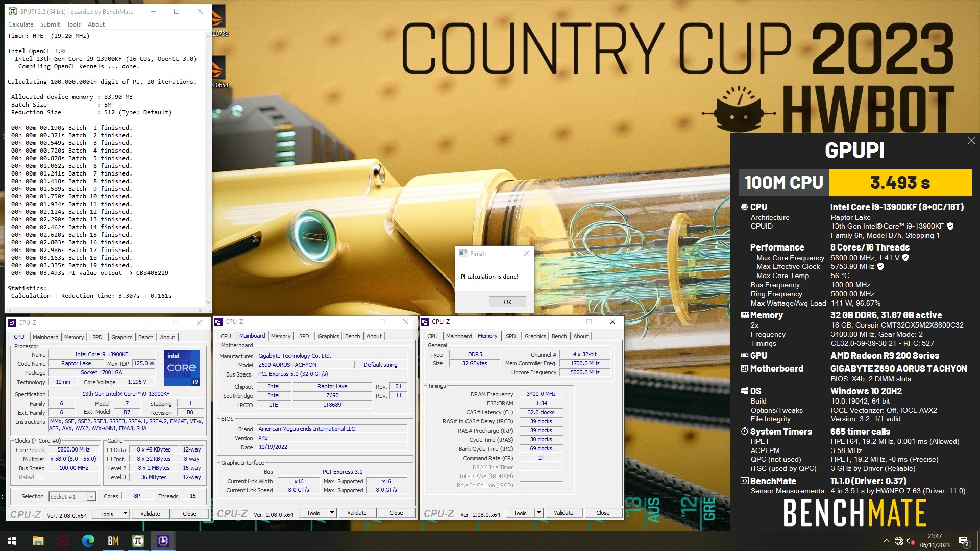This screenshot has height=551, width=980.
Task: Click the OS Windows icon in BenchMate
Action: pos(744,391)
